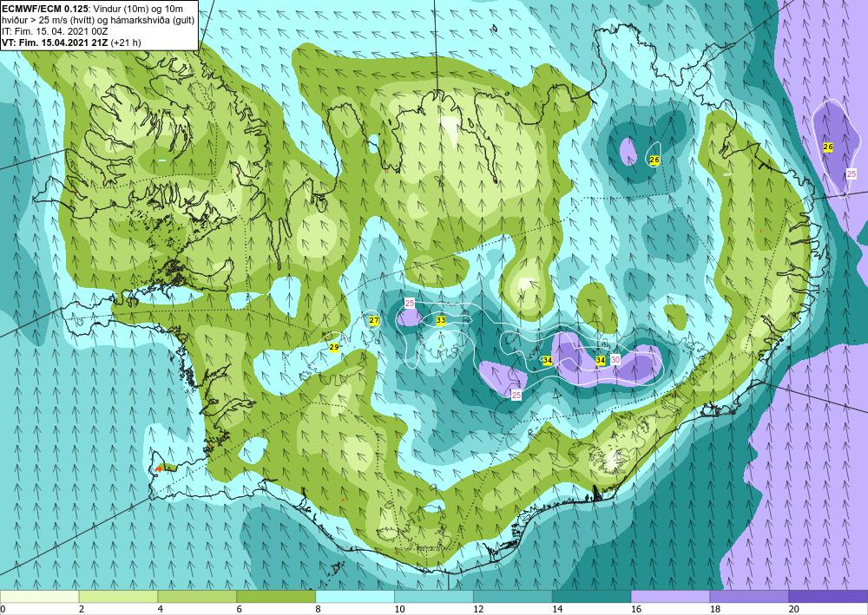Click the 2–4 m/s light green legend swatch
This screenshot has height=615, width=868.
pyautogui.click(x=118, y=597)
